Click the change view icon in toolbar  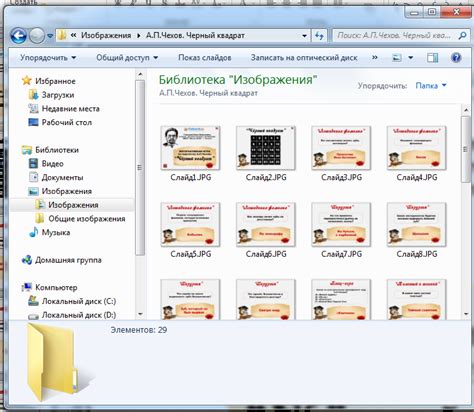pos(397,58)
